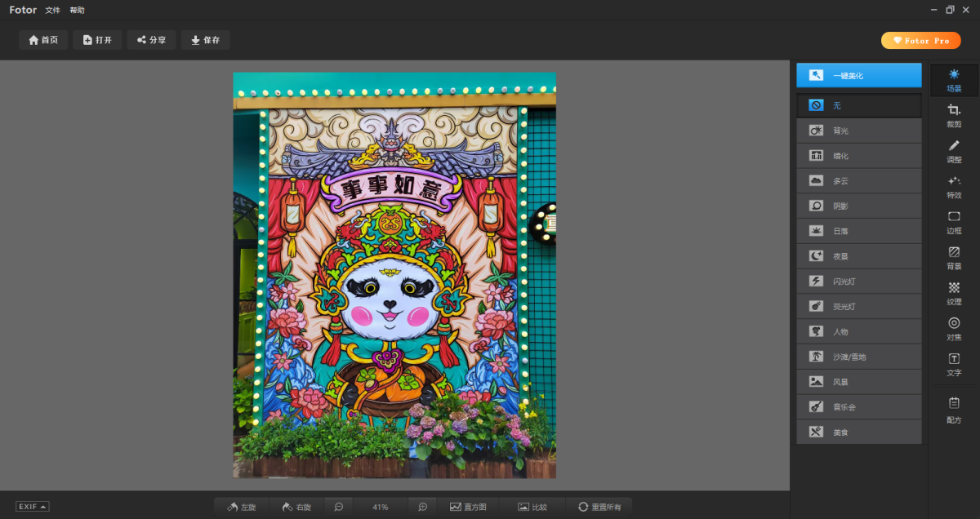Open the 纹理 (Texture) panel
Image resolution: width=980 pixels, height=519 pixels.
tap(954, 292)
